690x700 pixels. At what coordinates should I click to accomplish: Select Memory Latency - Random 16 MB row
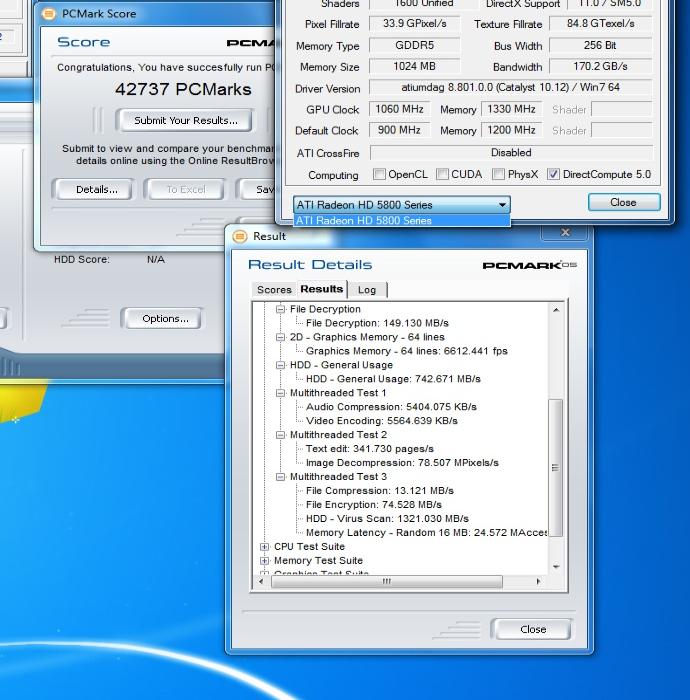tap(426, 533)
